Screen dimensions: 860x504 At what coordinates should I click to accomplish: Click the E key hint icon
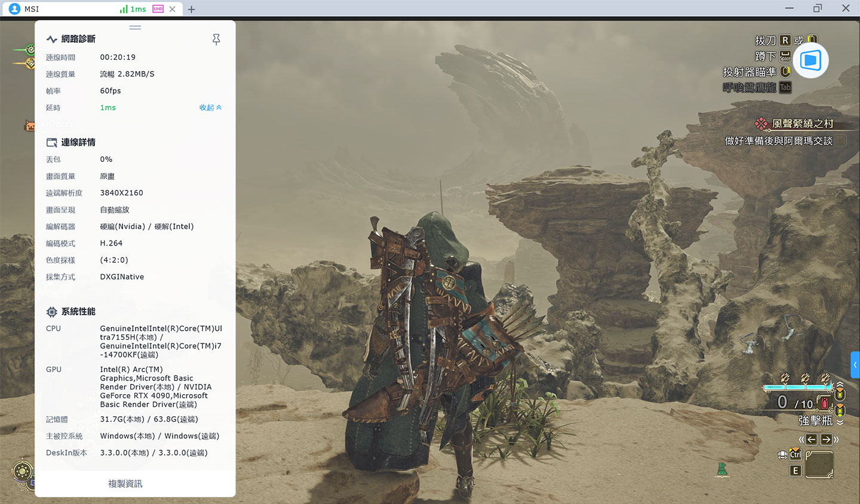click(x=795, y=471)
